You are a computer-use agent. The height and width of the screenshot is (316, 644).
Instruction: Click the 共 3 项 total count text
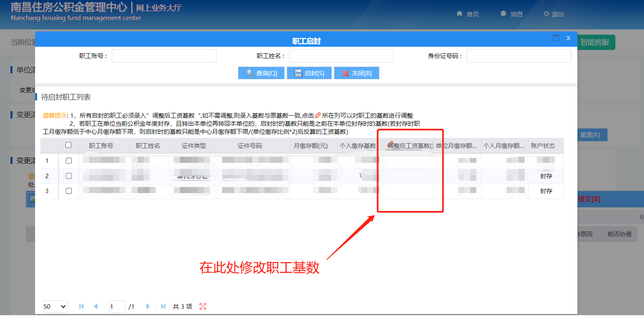pos(183,306)
